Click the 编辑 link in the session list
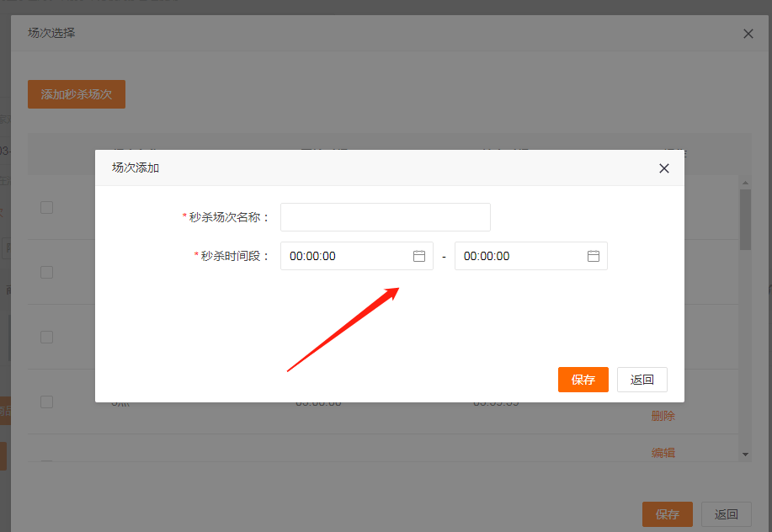Screen dimensions: 772x532 coord(663,452)
